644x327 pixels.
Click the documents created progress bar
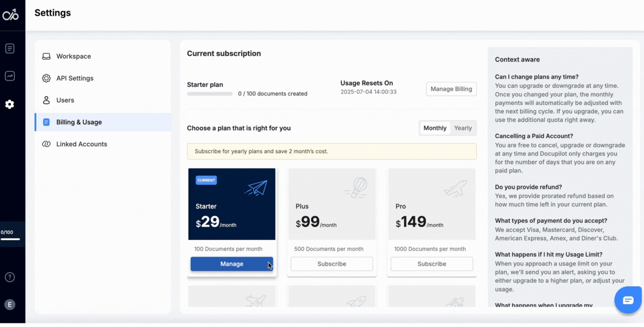point(210,94)
